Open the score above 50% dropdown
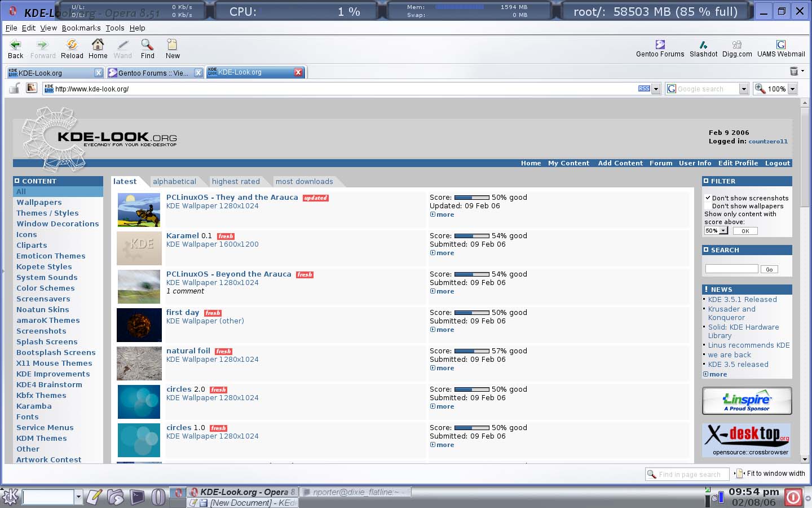812x508 pixels. pyautogui.click(x=716, y=230)
